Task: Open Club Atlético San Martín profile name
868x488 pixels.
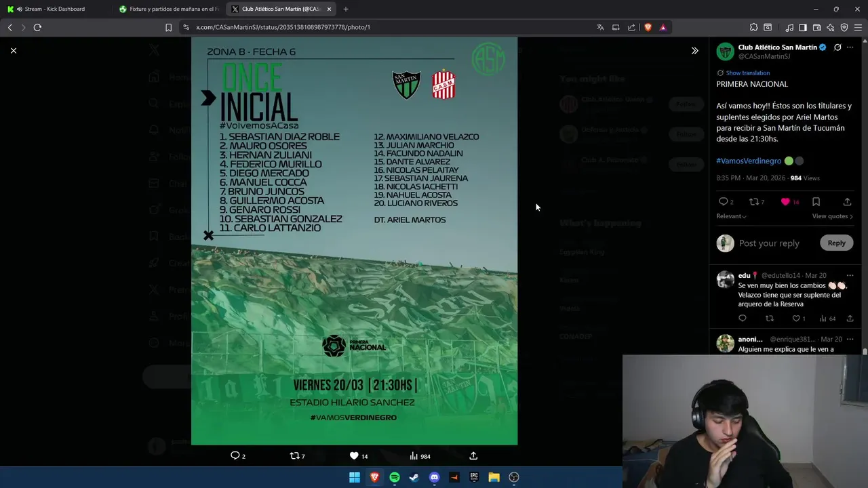Action: click(777, 47)
